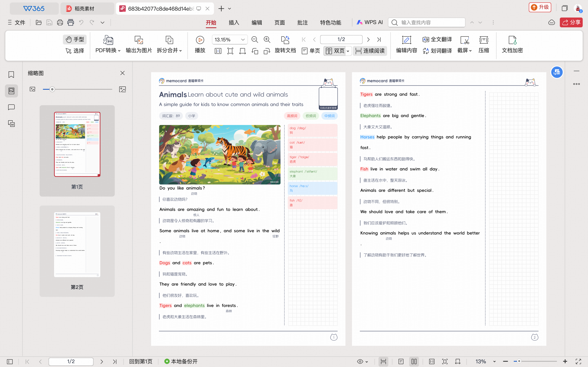This screenshot has width=588, height=367.
Task: Open the 13.15% zoom level dropdown
Action: click(243, 40)
